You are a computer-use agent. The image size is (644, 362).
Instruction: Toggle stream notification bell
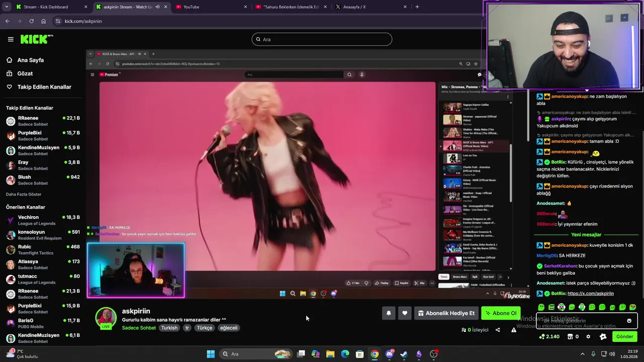coord(388,313)
